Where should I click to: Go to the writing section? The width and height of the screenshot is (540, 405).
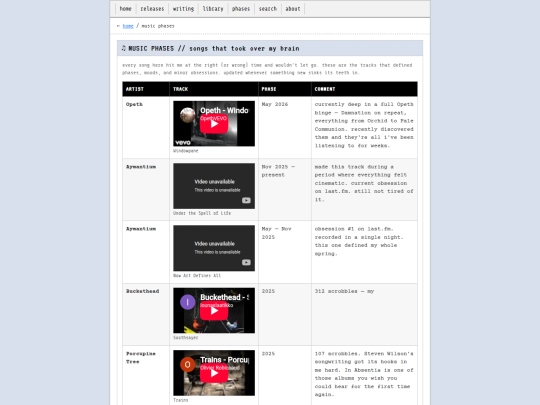(x=183, y=9)
